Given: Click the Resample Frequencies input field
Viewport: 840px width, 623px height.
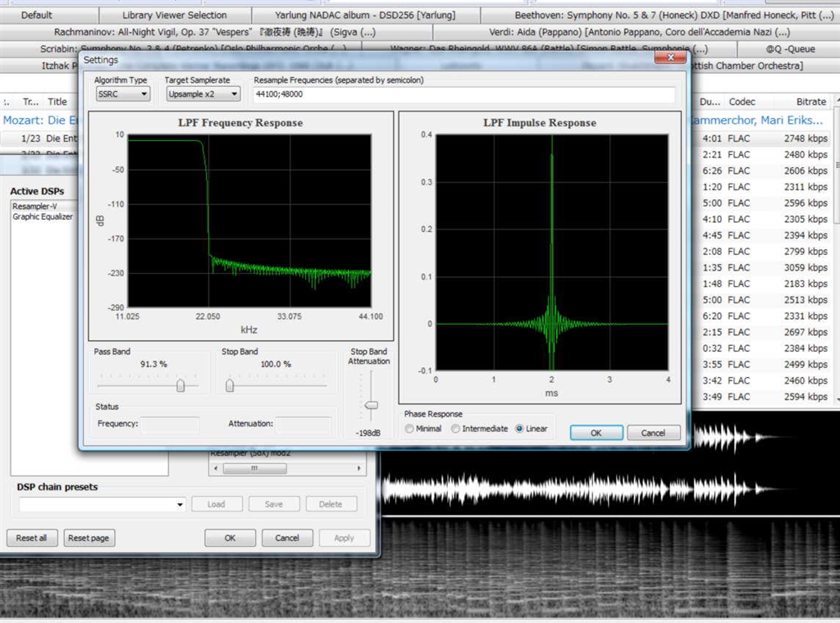Looking at the screenshot, I should [463, 95].
